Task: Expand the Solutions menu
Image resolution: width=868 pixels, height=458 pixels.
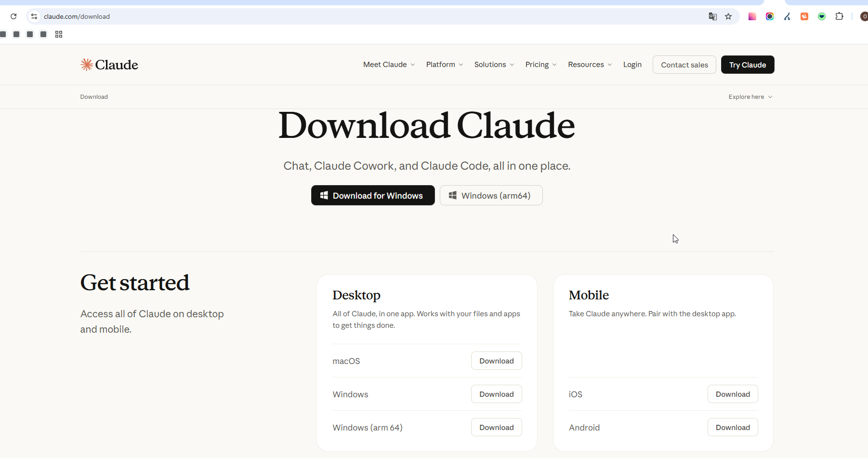Action: (x=494, y=65)
